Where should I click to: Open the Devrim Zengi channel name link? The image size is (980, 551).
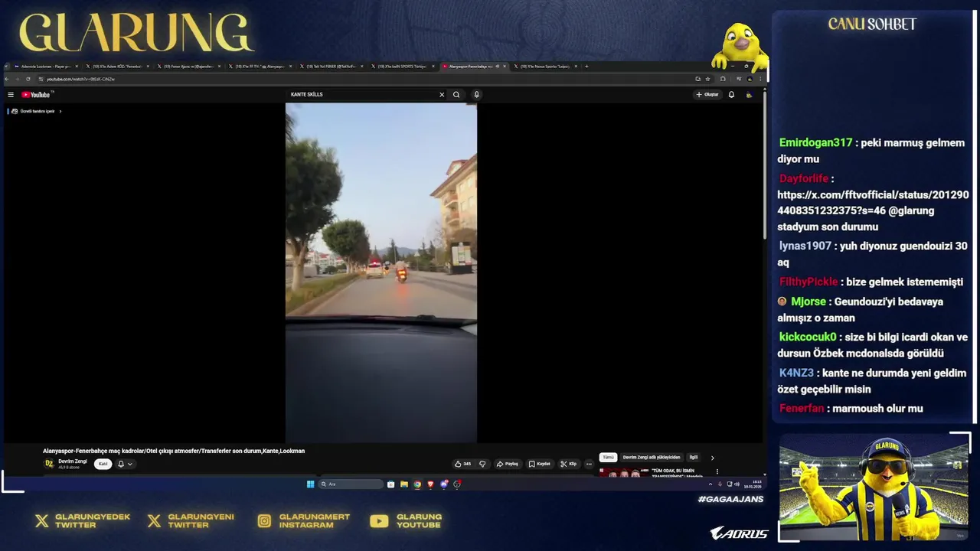[x=73, y=461]
